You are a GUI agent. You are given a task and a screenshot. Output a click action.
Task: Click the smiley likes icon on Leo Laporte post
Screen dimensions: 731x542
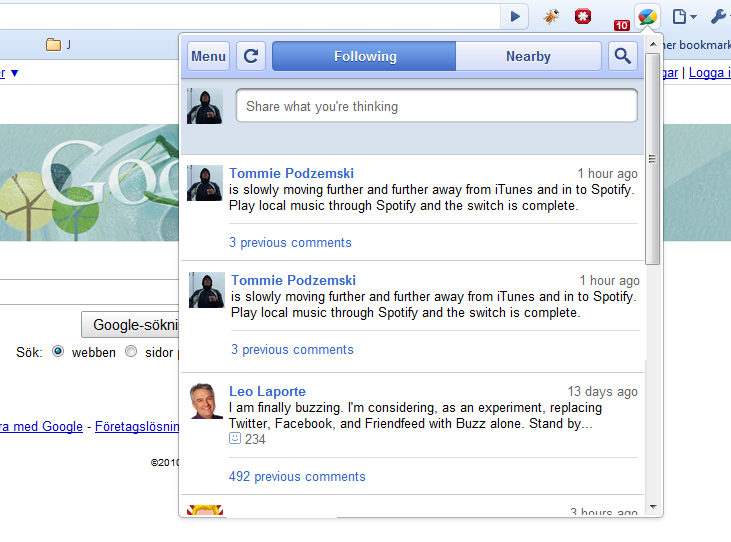(x=234, y=439)
